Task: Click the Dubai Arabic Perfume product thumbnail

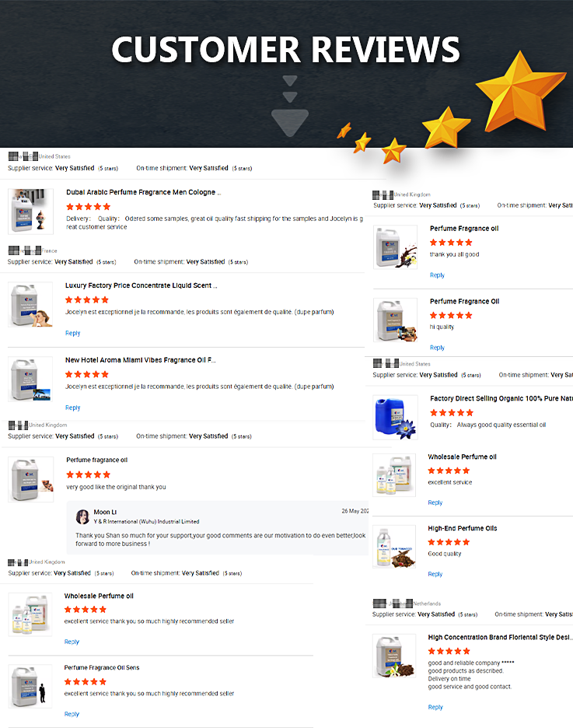Action: click(30, 212)
